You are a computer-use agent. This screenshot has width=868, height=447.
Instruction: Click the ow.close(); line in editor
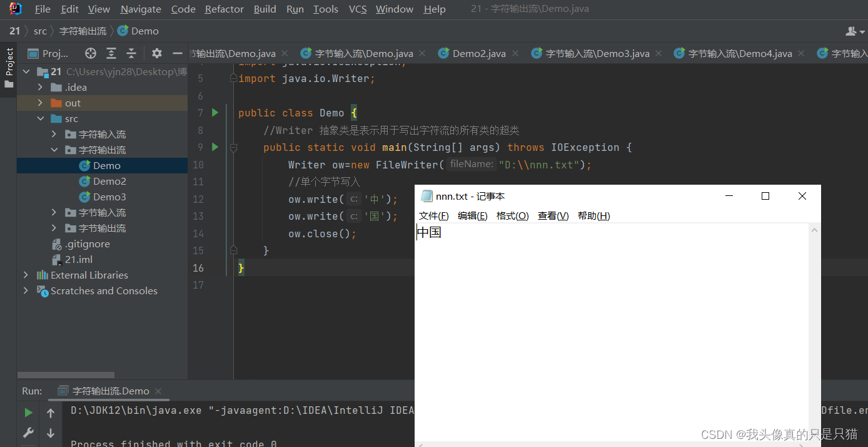coord(322,234)
